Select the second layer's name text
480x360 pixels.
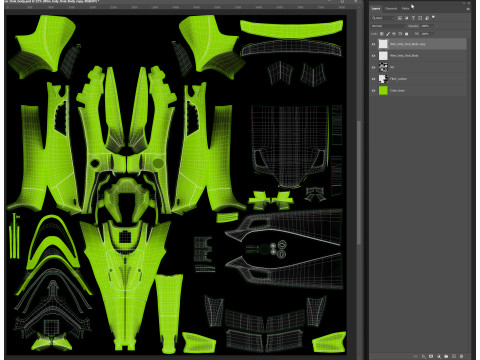[404, 56]
